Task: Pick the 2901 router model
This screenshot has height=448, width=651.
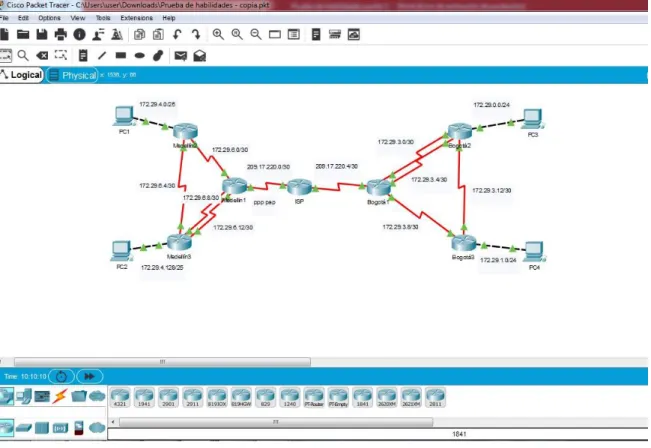Action: pos(169,397)
